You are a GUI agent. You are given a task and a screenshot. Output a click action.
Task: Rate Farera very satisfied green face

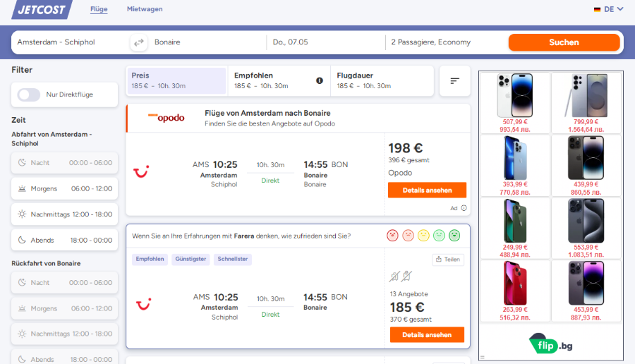[454, 235]
